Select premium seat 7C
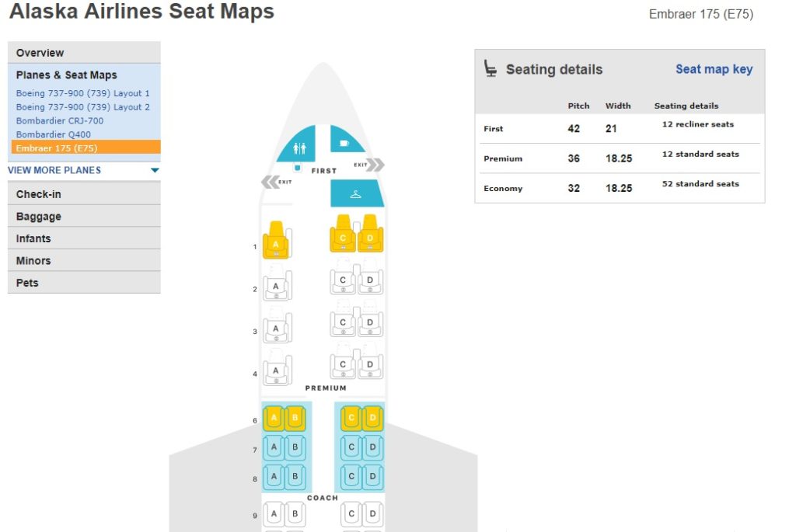 click(x=351, y=447)
